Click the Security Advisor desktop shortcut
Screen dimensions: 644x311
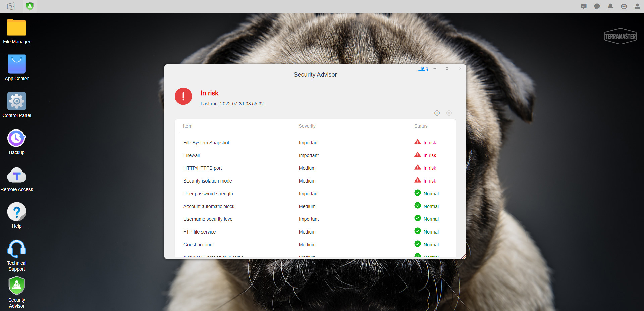(17, 286)
